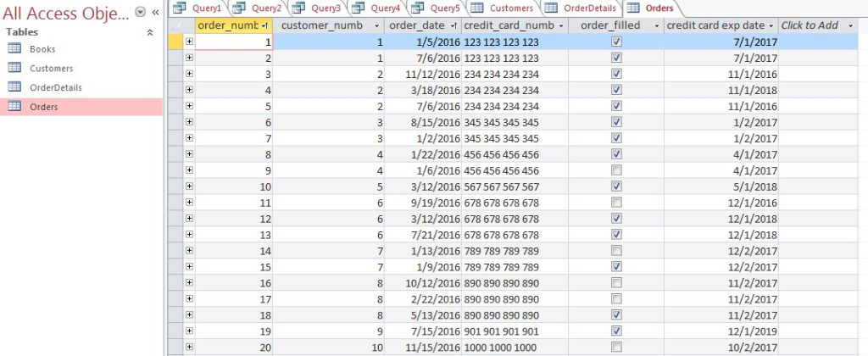Open the order_filled column filter dropdown

[657, 25]
